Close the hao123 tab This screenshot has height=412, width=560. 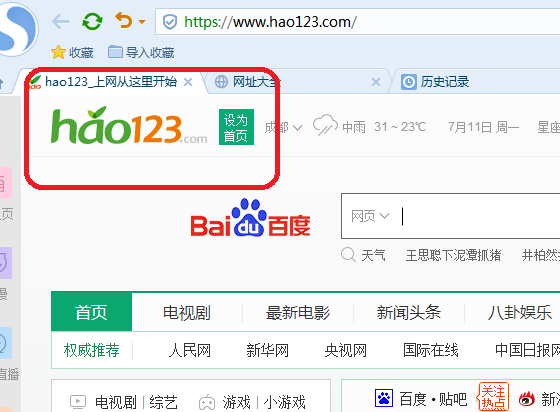click(188, 82)
